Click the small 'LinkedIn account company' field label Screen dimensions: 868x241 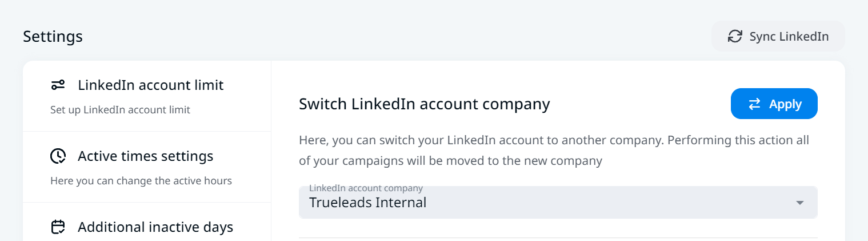(x=366, y=188)
